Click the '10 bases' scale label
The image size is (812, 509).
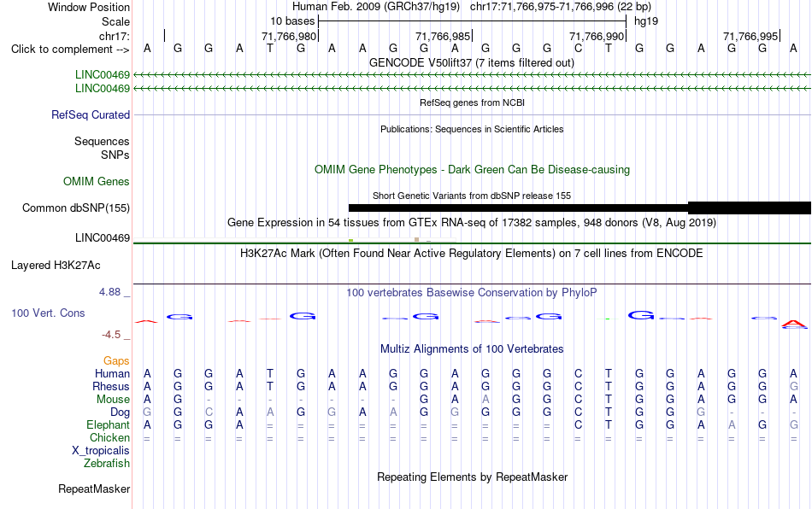tap(292, 21)
